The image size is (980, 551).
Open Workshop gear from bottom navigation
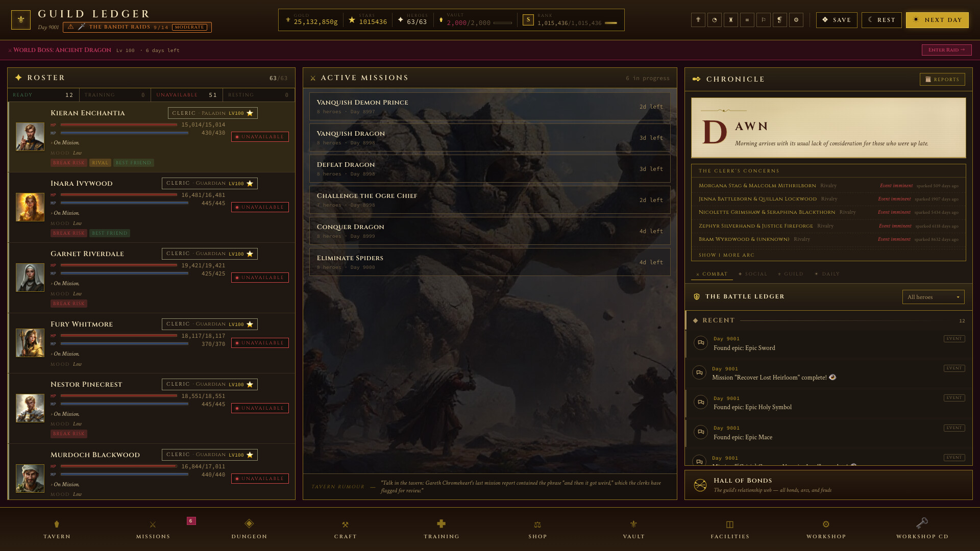[x=826, y=529]
